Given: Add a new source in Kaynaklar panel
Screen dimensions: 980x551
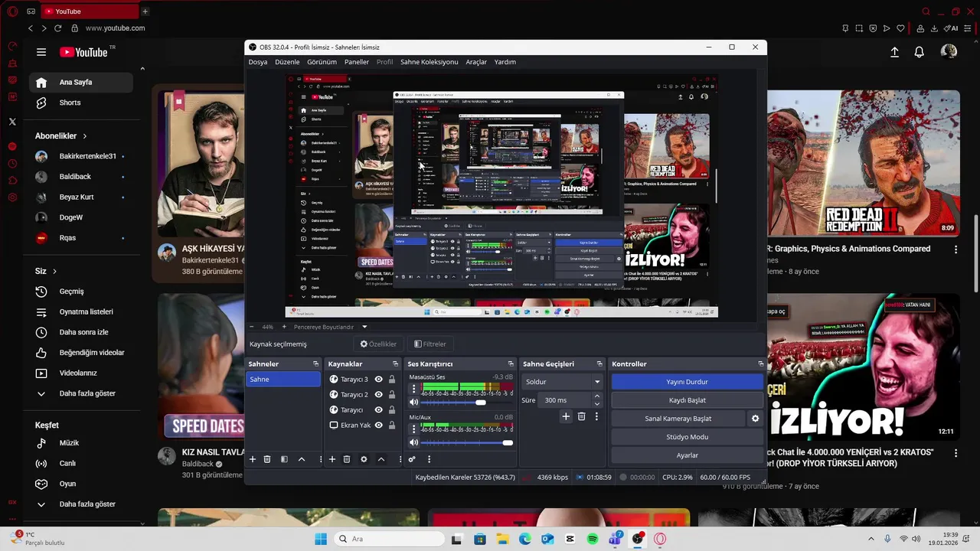Looking at the screenshot, I should tap(332, 459).
